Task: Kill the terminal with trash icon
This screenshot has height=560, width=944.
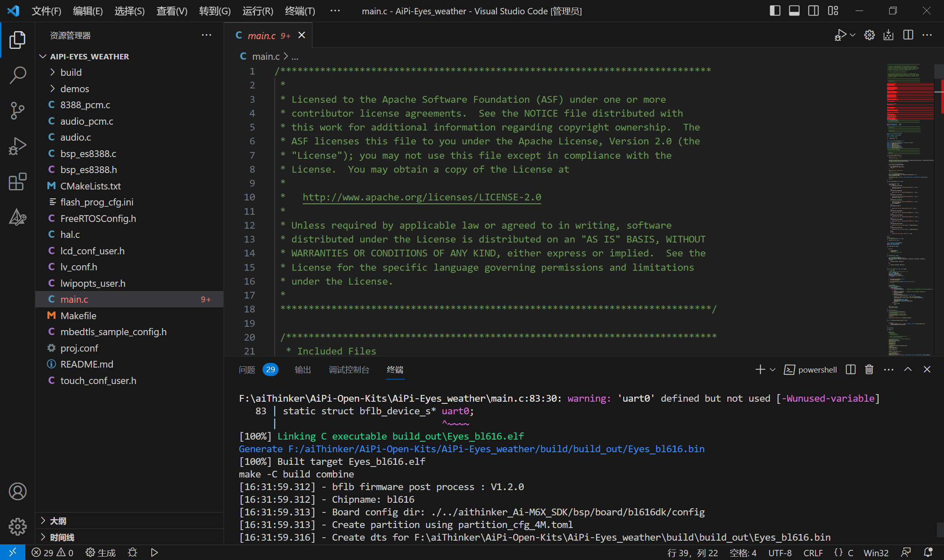Action: coord(869,370)
